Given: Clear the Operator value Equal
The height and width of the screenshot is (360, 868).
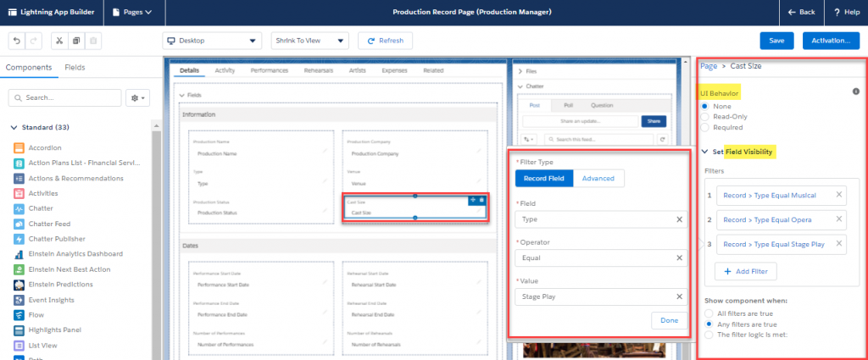Looking at the screenshot, I should [679, 258].
